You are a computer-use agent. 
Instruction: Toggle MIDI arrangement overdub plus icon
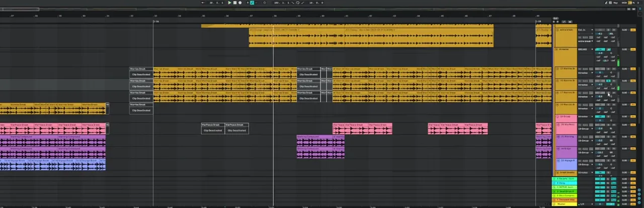coord(248,3)
